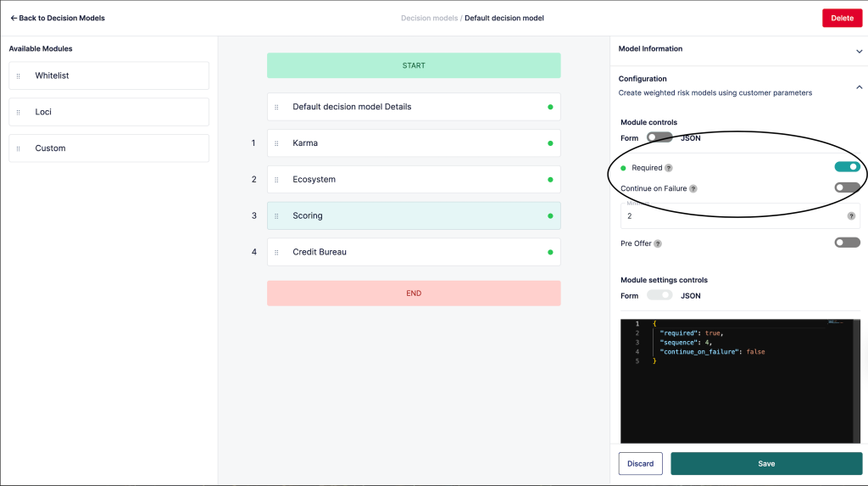This screenshot has height=486, width=868.
Task: Click the red Delete button
Action: click(841, 18)
